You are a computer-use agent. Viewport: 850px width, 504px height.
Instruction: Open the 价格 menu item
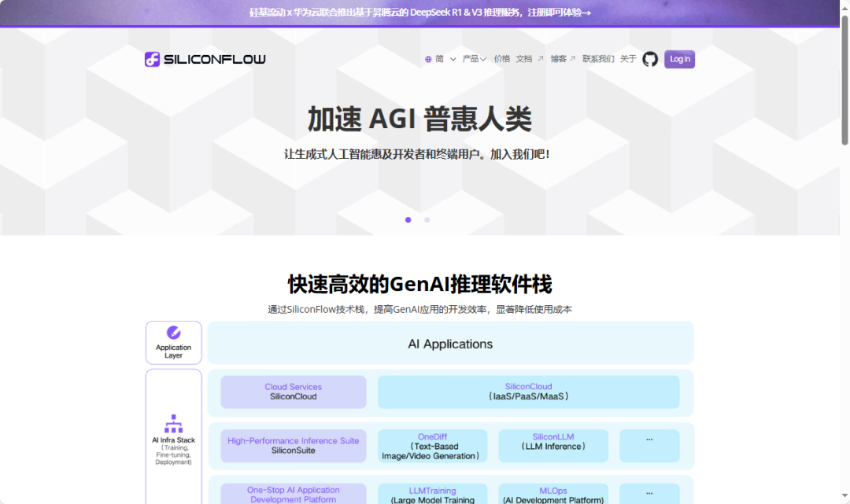pos(502,59)
